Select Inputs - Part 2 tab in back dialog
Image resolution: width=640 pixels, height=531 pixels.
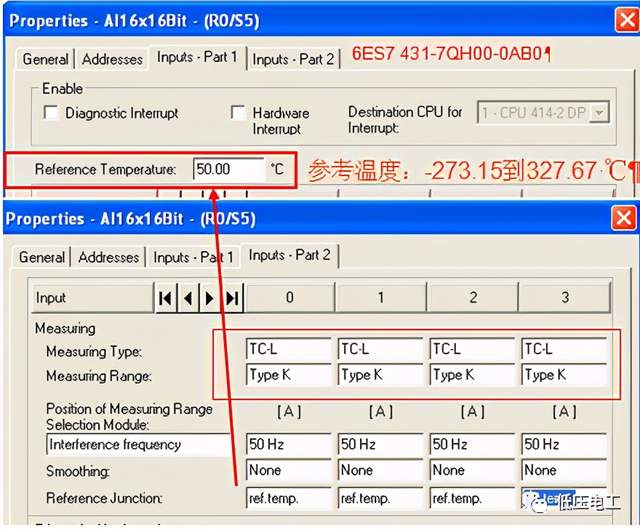pos(293,59)
